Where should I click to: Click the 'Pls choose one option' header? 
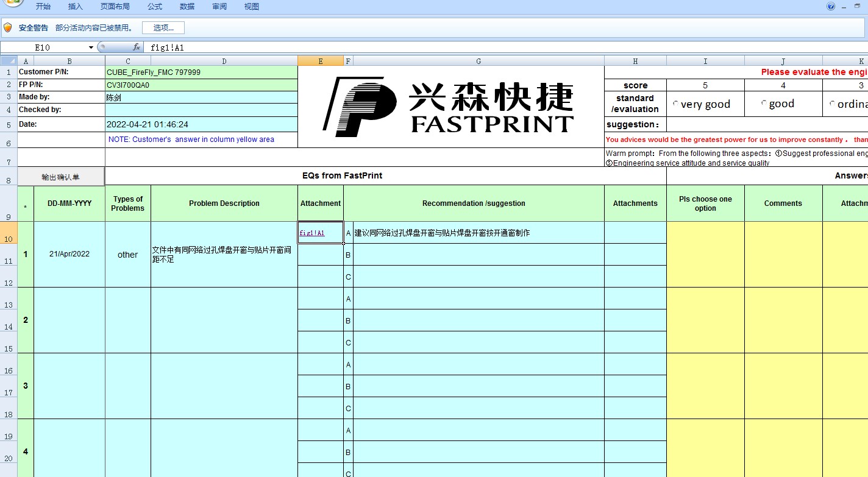tap(705, 203)
